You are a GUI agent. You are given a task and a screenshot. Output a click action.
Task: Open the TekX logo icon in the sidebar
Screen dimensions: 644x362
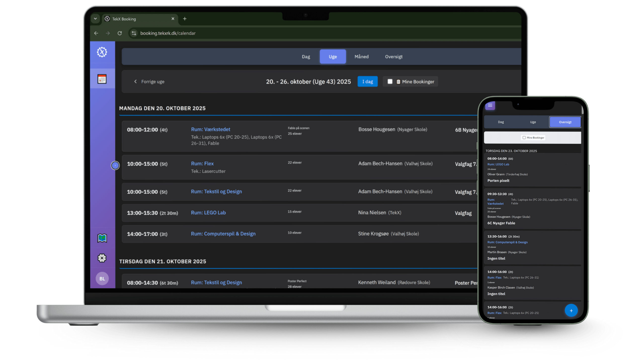102,52
